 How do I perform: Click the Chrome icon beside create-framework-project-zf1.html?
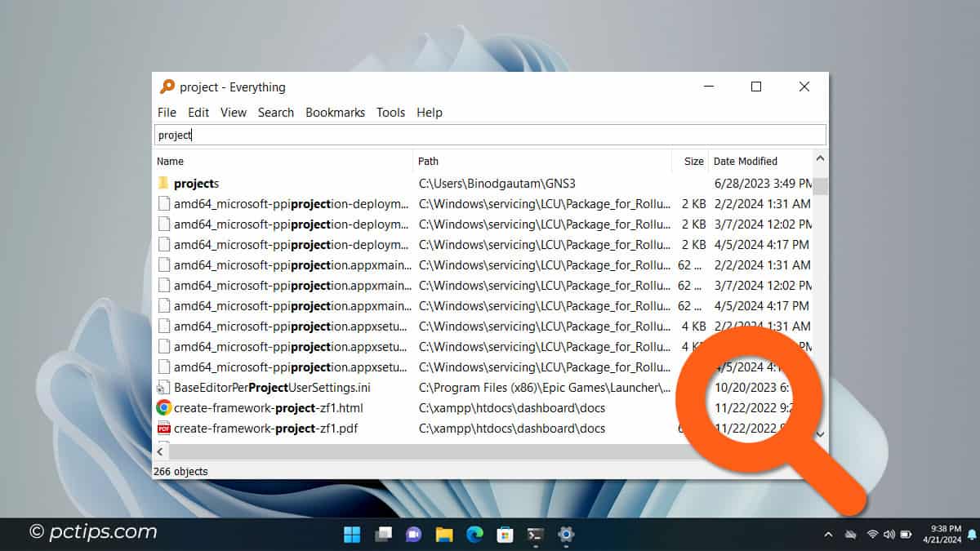point(163,407)
